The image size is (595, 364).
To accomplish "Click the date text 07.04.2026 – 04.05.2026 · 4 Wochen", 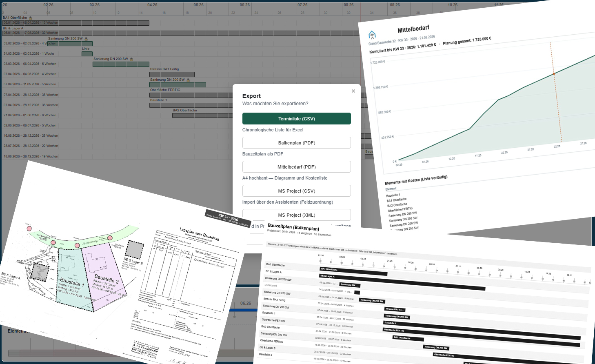I will pyautogui.click(x=30, y=74).
